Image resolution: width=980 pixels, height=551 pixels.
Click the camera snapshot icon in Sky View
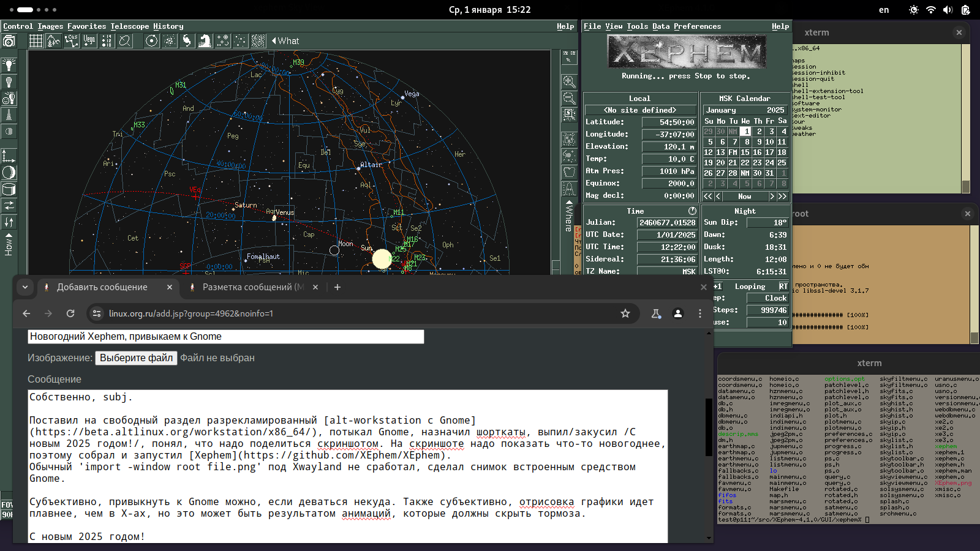pyautogui.click(x=9, y=41)
